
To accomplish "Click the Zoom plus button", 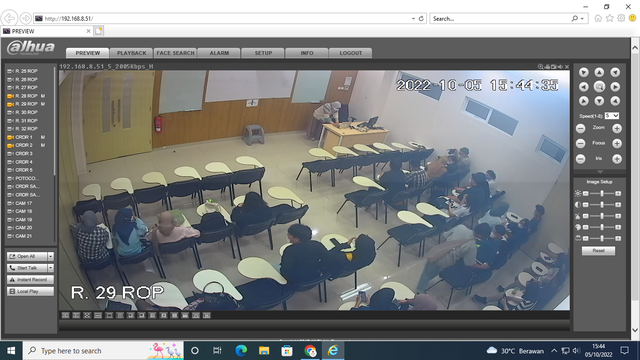I will 617,129.
